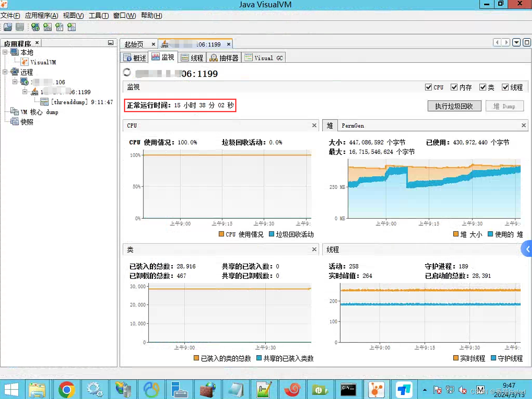532x399 pixels.
Task: Open the document list dropdown arrow
Action: [x=517, y=42]
